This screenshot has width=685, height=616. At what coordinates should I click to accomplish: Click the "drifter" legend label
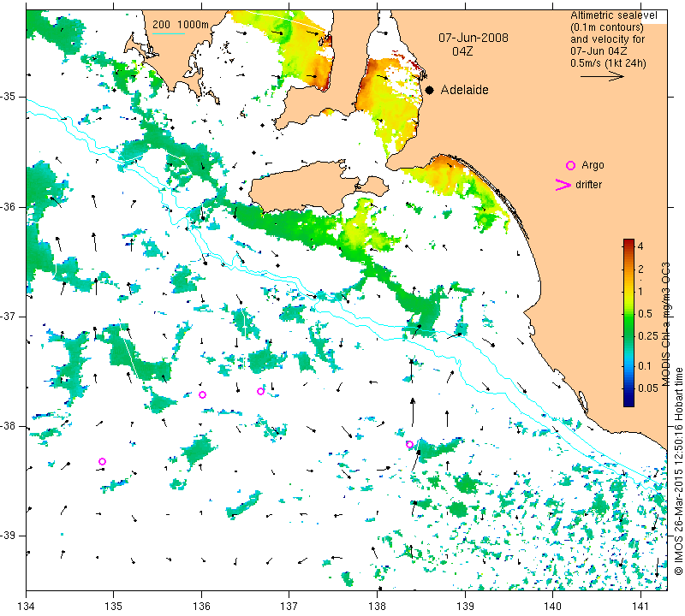click(588, 185)
